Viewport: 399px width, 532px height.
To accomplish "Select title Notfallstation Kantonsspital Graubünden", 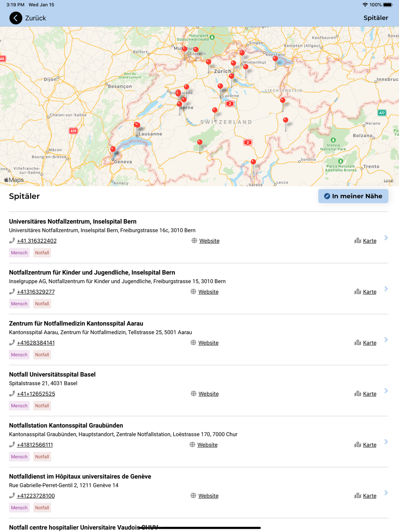I will [x=66, y=426].
